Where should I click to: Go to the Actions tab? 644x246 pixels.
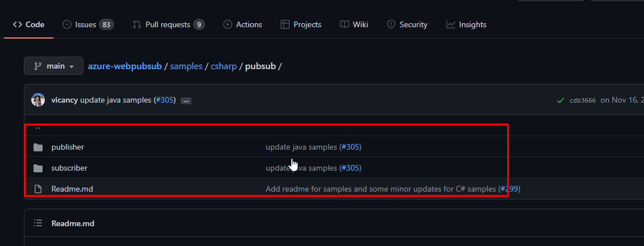tap(242, 24)
